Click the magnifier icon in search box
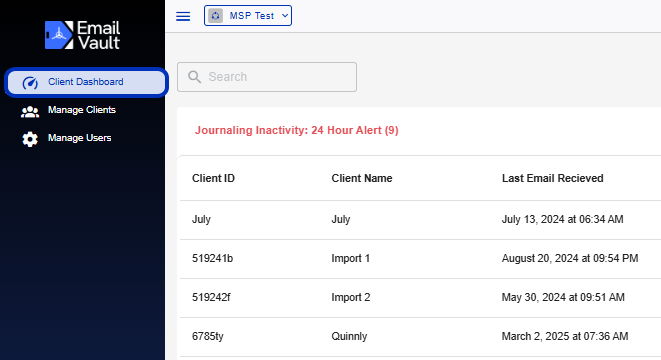This screenshot has width=661, height=360. [194, 77]
